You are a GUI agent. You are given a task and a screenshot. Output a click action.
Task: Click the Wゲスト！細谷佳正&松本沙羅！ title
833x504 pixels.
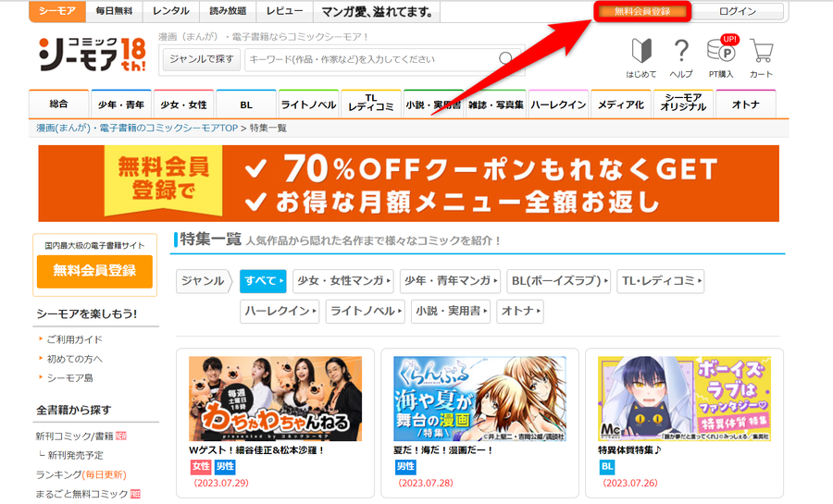[256, 449]
